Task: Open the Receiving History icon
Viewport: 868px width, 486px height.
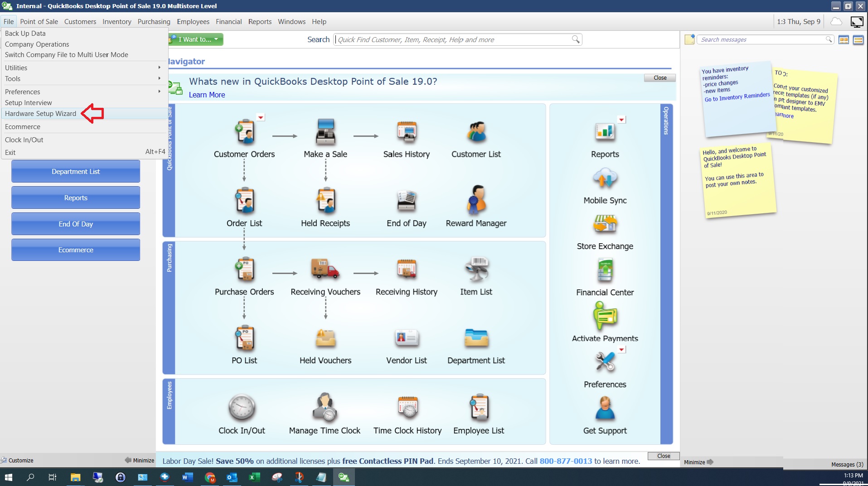Action: pos(407,269)
